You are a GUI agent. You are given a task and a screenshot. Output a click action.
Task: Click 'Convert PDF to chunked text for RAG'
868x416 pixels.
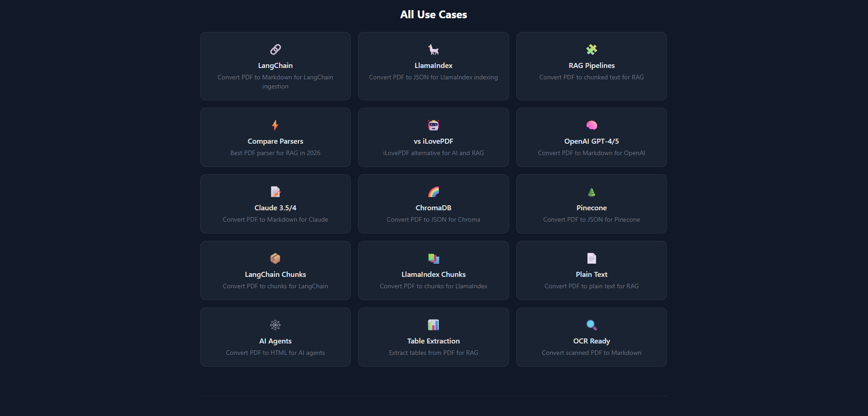click(592, 78)
